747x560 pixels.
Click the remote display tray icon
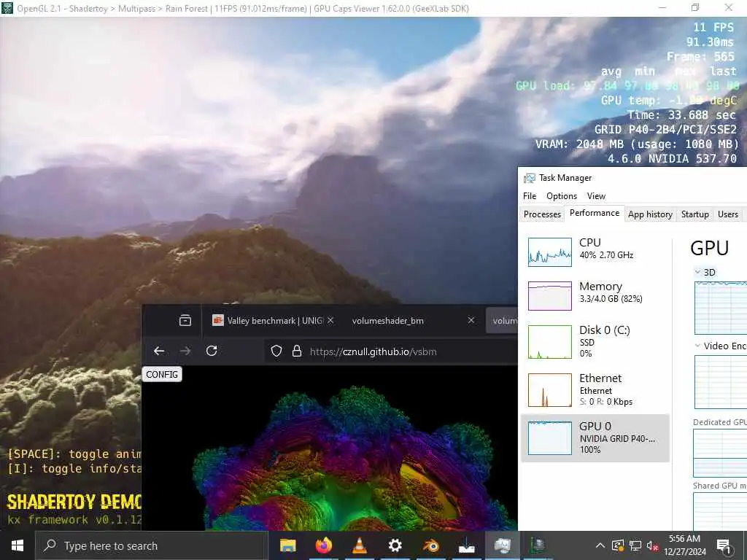(617, 545)
